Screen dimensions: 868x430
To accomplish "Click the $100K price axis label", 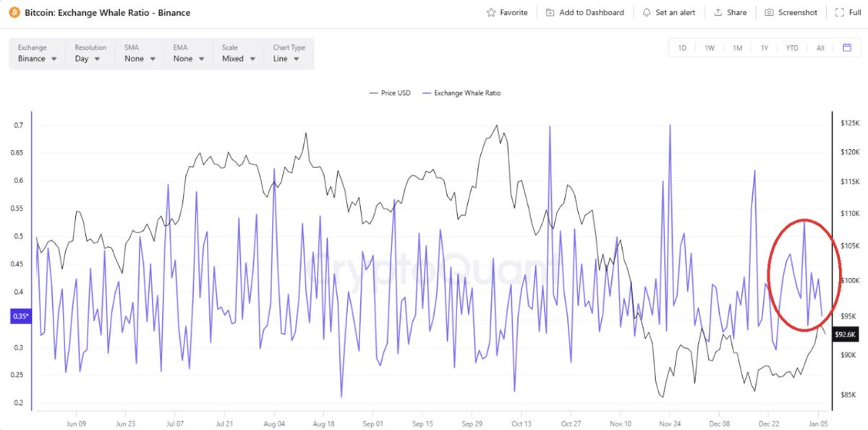I will (849, 280).
